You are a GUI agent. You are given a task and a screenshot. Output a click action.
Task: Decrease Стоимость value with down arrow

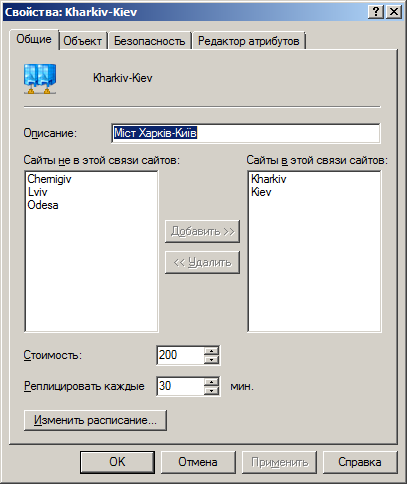[211, 360]
